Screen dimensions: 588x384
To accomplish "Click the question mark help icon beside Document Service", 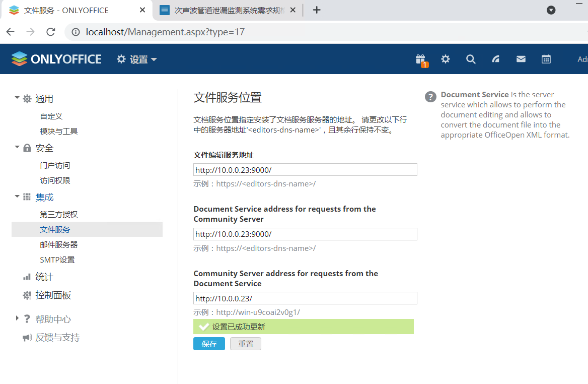I will (430, 96).
